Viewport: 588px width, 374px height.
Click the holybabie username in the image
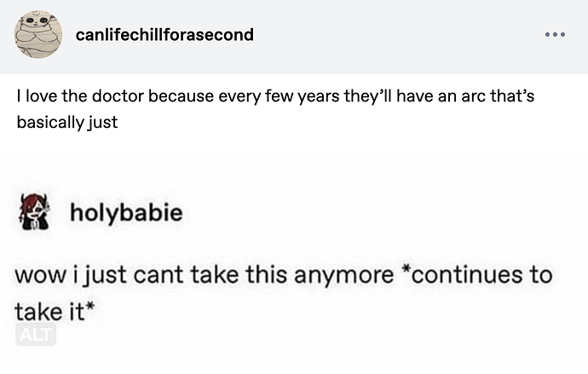[126, 212]
